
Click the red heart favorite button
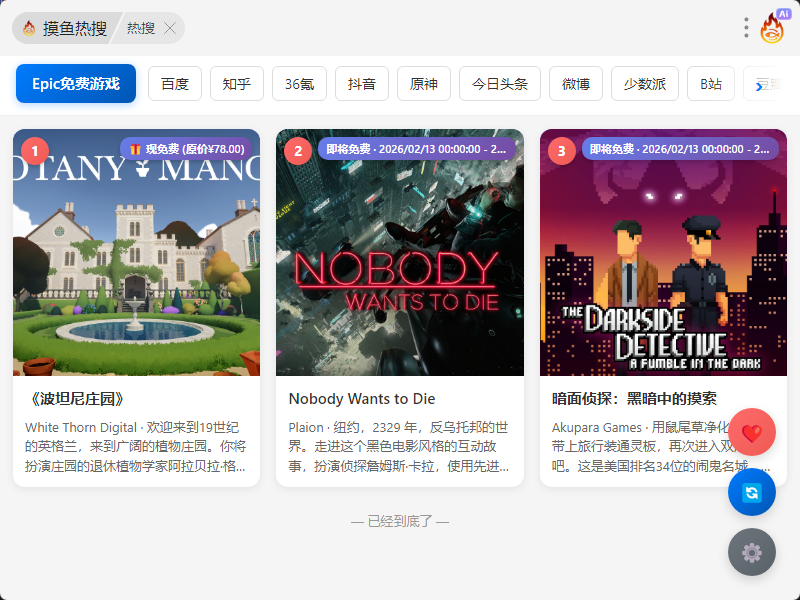(752, 432)
